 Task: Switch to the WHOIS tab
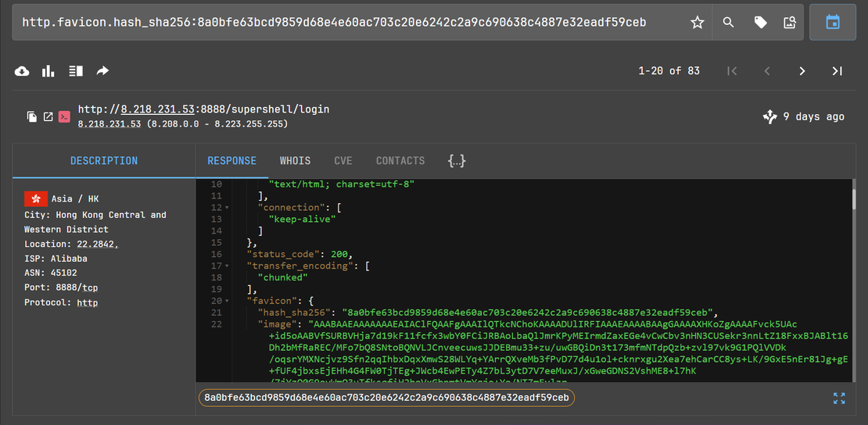point(295,161)
